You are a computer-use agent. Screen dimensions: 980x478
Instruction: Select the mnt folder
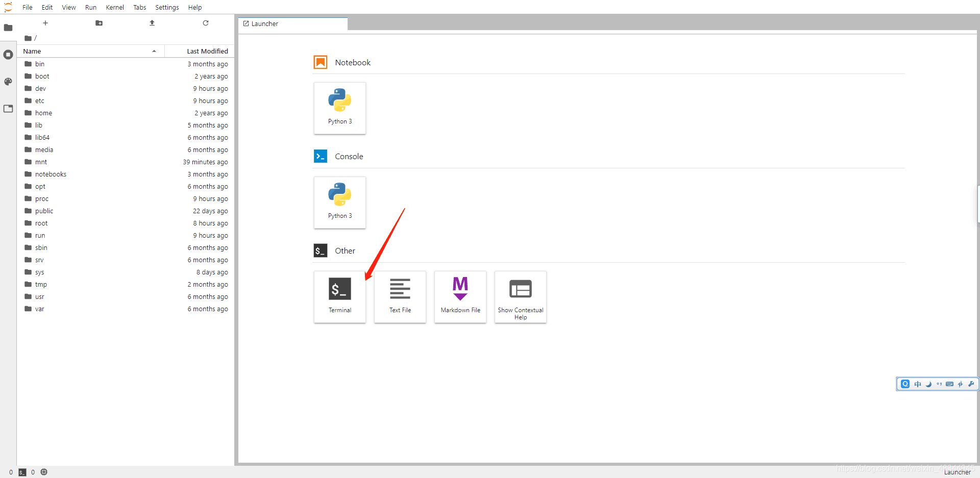[126, 162]
